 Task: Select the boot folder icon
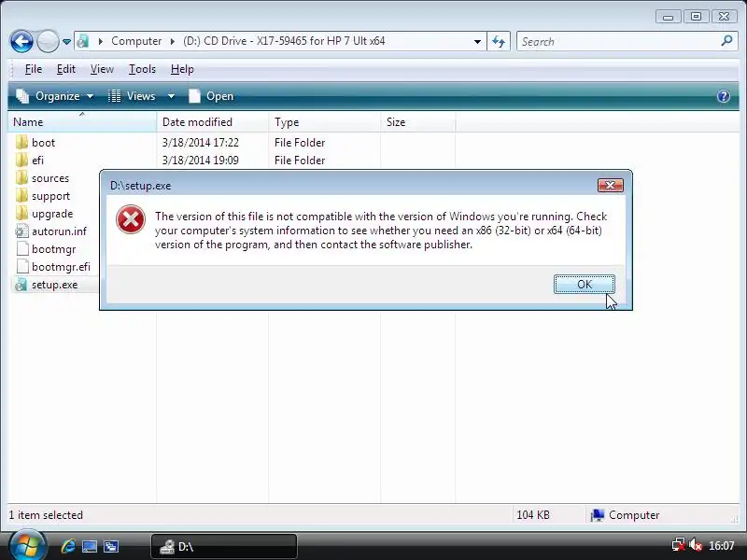pos(21,143)
